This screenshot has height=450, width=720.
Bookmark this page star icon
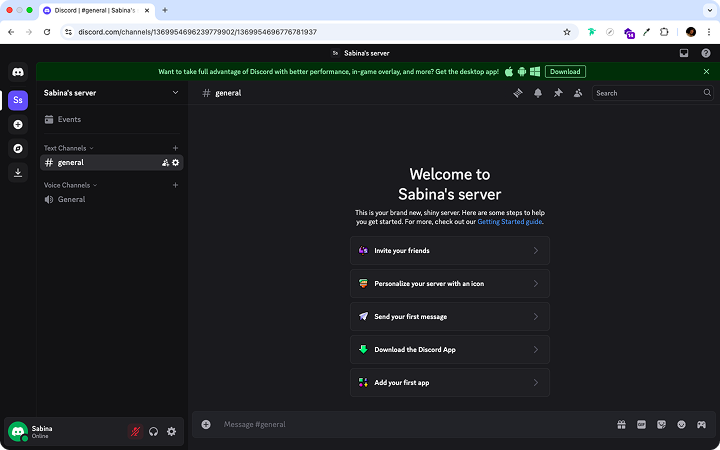tap(567, 32)
